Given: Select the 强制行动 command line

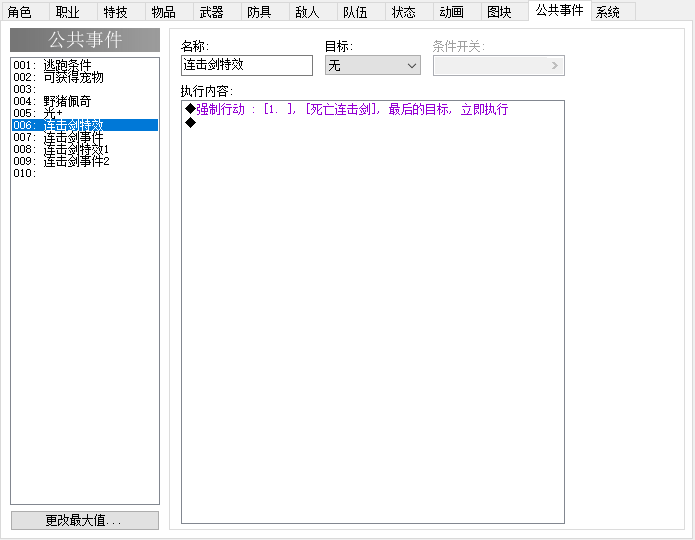Looking at the screenshot, I should click(x=372, y=109).
